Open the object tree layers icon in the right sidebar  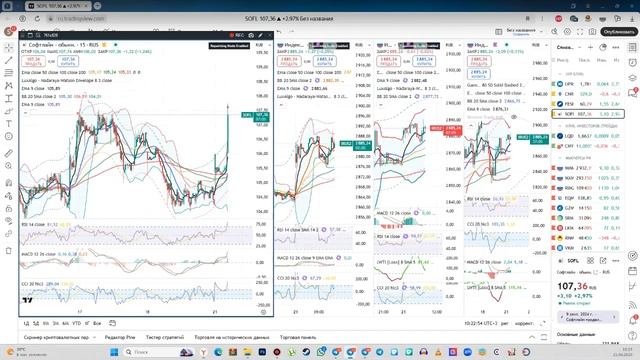[632, 78]
